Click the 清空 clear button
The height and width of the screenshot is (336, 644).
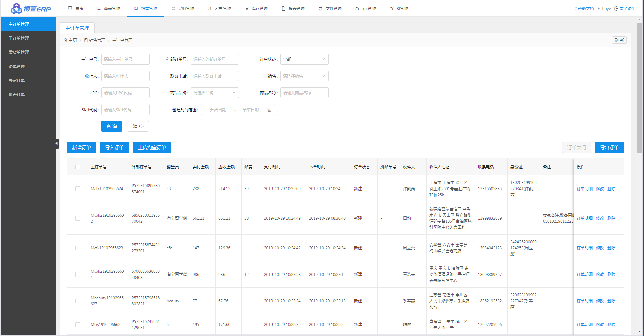pyautogui.click(x=138, y=126)
